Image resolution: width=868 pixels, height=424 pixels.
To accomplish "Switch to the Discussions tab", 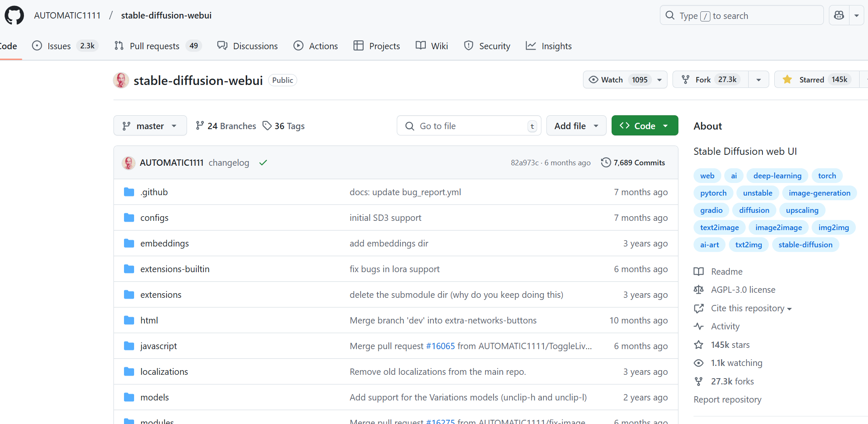I will 248,46.
